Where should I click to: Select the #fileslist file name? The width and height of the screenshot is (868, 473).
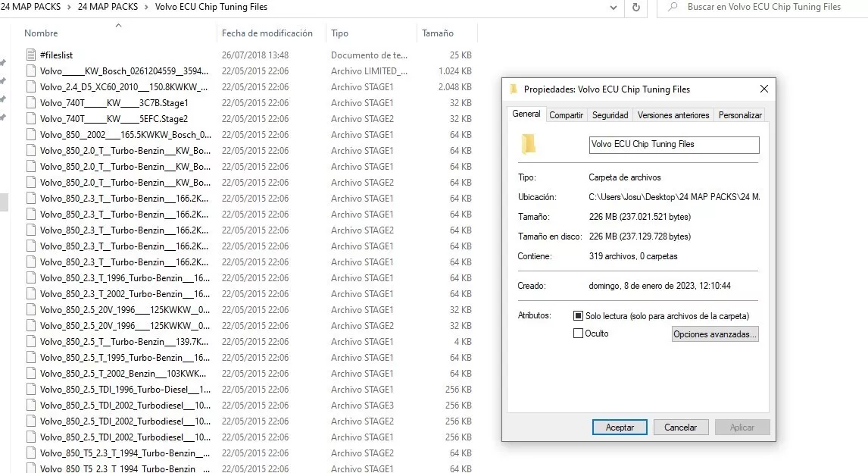57,55
